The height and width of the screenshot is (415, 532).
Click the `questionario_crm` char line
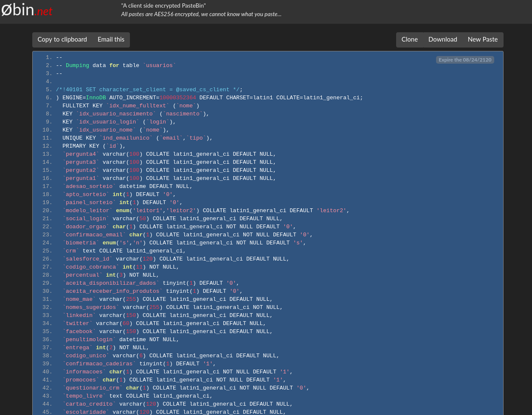pyautogui.click(x=186, y=388)
